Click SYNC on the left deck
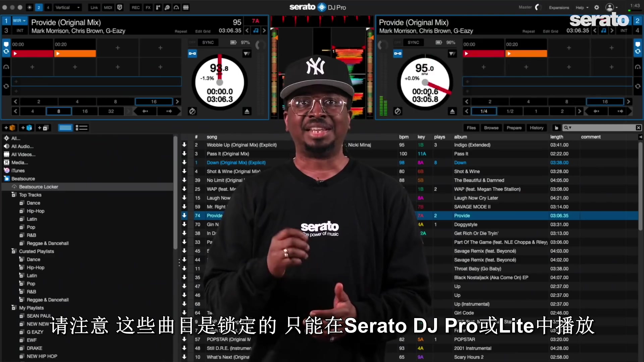The image size is (644, 362). (x=208, y=43)
